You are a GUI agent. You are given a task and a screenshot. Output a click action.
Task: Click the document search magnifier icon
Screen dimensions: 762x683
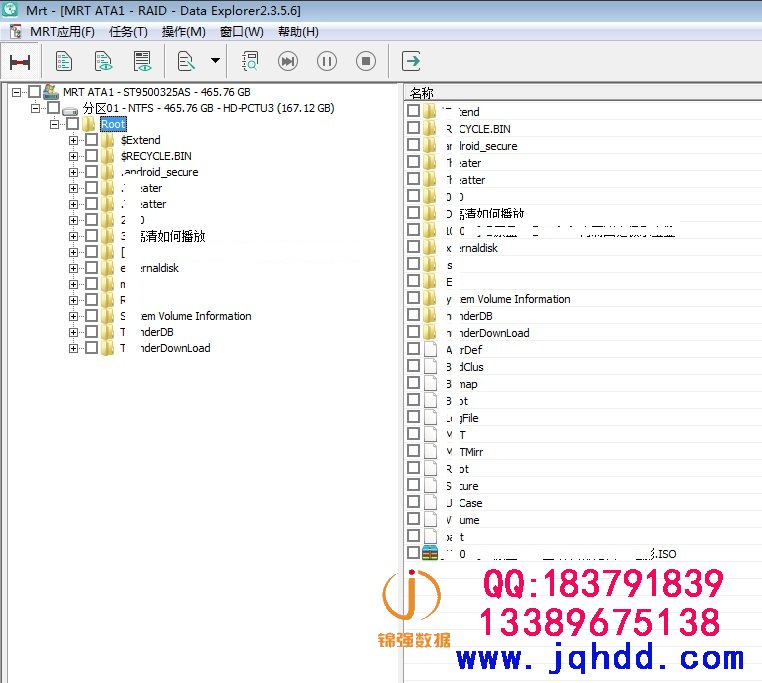click(250, 61)
